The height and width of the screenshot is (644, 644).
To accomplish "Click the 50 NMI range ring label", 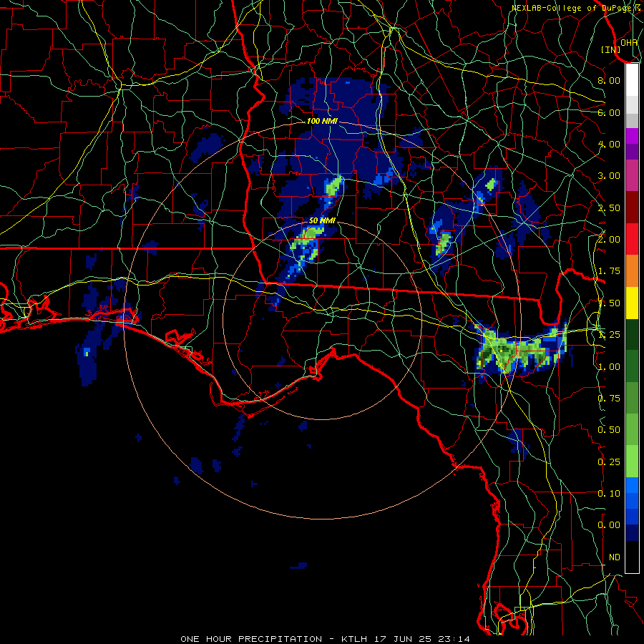I will (x=322, y=221).
